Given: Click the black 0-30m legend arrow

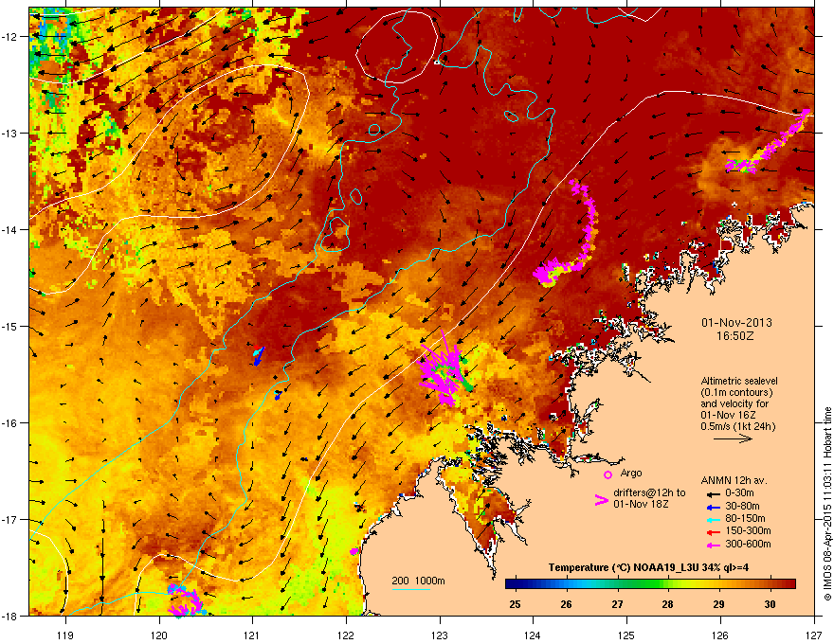Looking at the screenshot, I should [x=714, y=493].
